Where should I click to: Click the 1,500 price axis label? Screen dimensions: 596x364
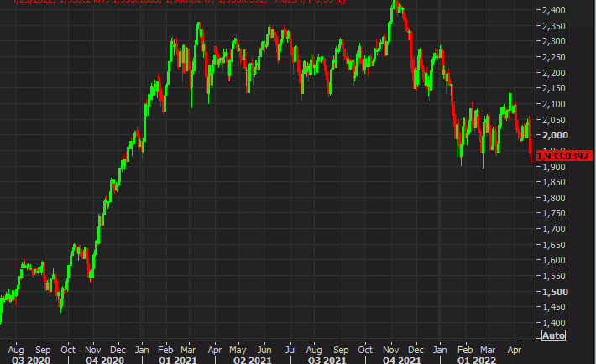[552, 292]
